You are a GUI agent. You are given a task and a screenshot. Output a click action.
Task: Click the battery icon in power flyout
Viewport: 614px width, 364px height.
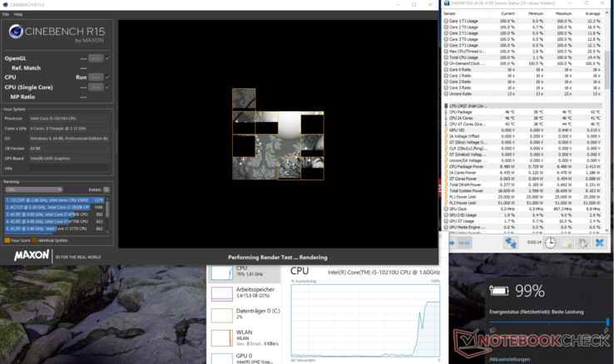coord(499,291)
